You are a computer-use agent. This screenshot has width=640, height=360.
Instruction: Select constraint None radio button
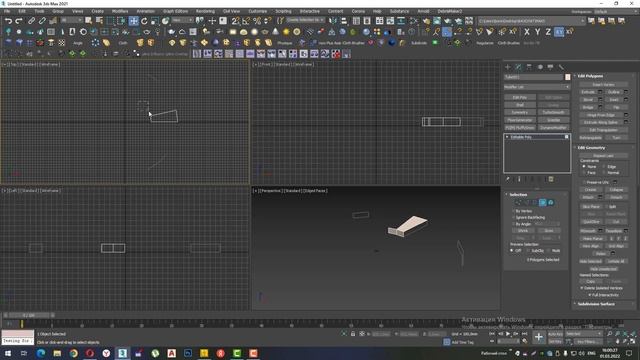point(584,167)
